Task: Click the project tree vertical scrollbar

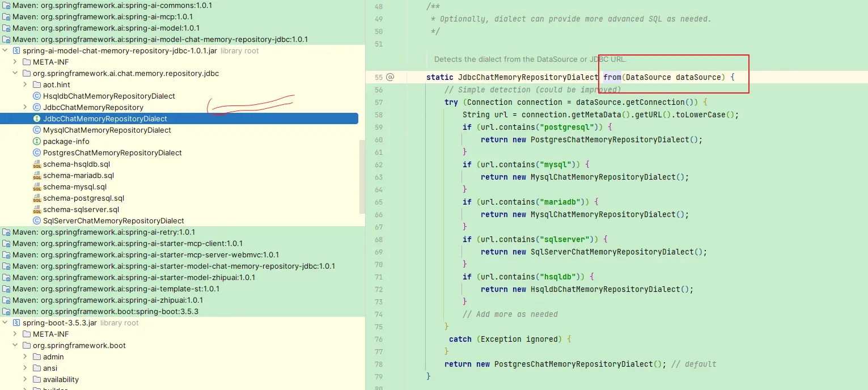Action: [x=362, y=176]
